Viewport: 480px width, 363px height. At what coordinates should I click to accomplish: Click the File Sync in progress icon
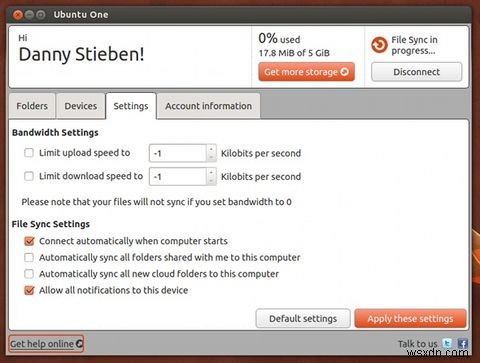coord(379,45)
